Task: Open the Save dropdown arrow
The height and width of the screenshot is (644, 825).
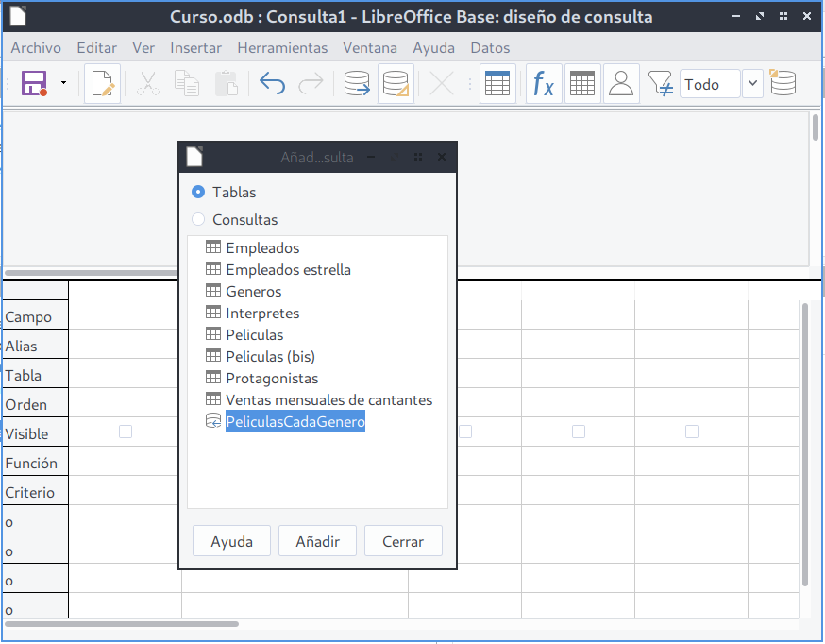Action: click(x=63, y=83)
